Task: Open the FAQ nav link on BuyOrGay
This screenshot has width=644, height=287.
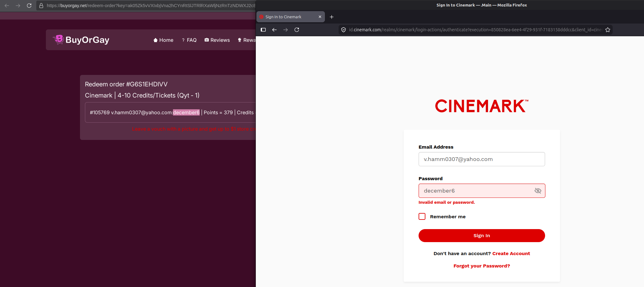Action: (189, 40)
